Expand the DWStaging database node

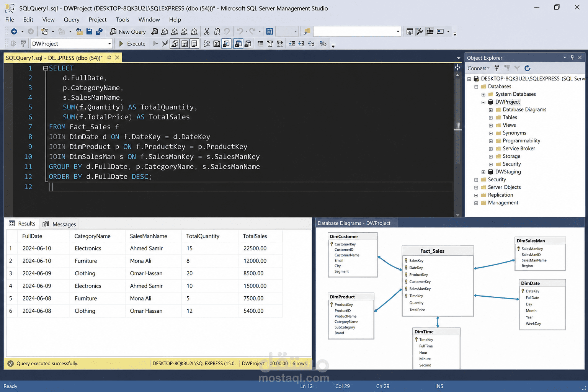pyautogui.click(x=483, y=172)
